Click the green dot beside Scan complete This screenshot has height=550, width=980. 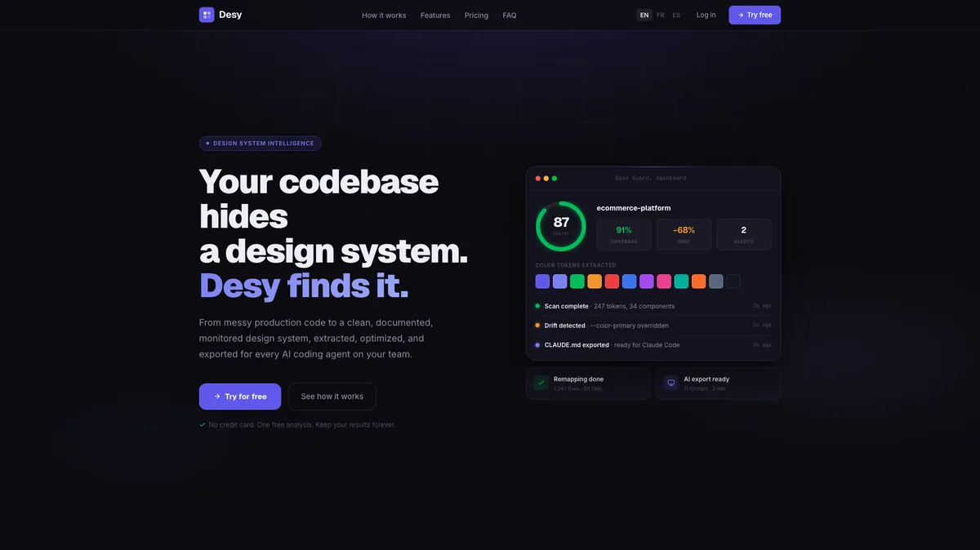click(x=537, y=306)
